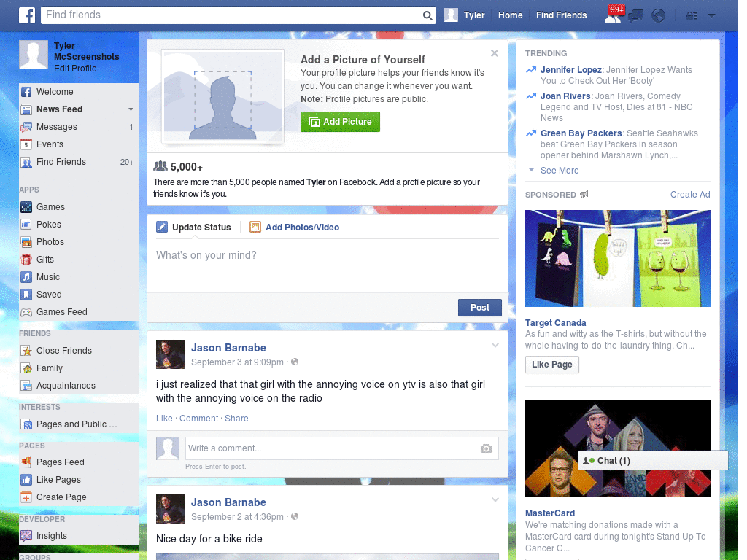Click the Sponsored megaphone icon
The image size is (747, 560).
[584, 194]
